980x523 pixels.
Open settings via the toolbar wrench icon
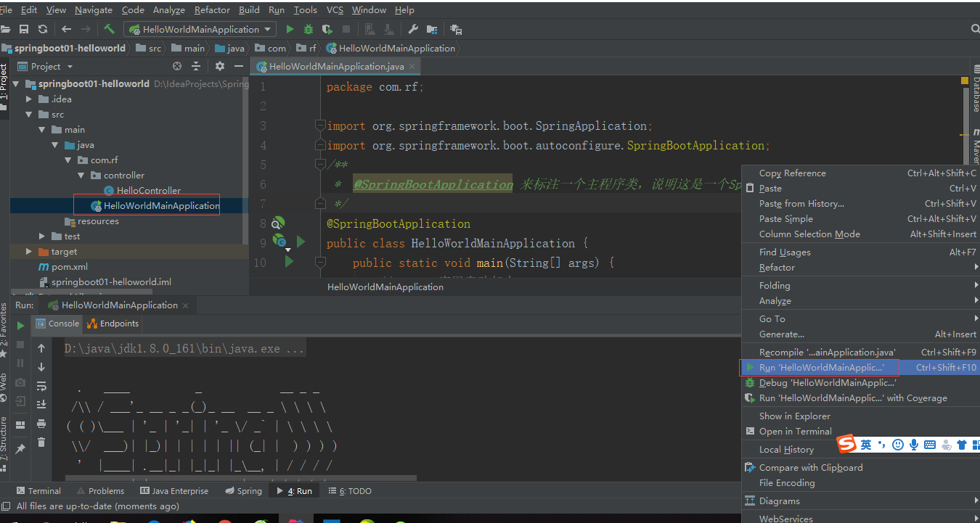413,29
